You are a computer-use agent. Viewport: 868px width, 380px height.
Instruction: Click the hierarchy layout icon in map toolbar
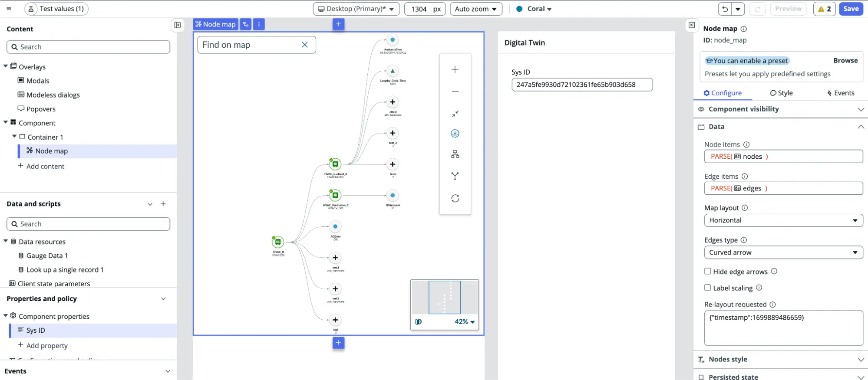(455, 154)
